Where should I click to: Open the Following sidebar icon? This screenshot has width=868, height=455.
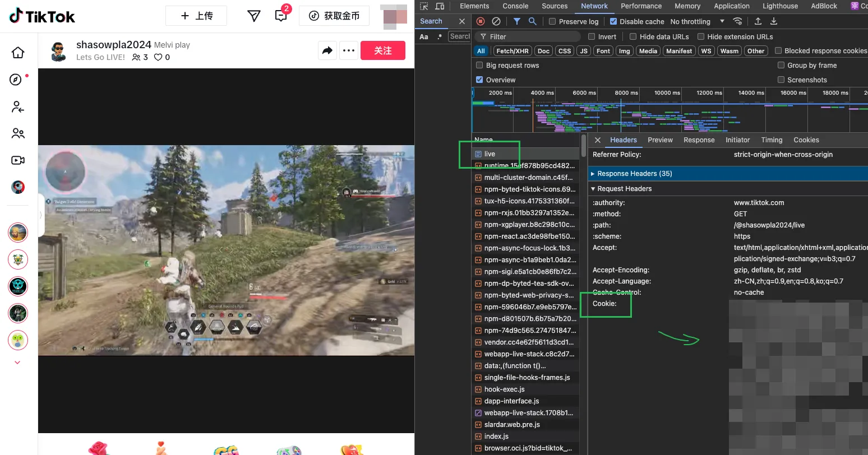click(x=18, y=106)
